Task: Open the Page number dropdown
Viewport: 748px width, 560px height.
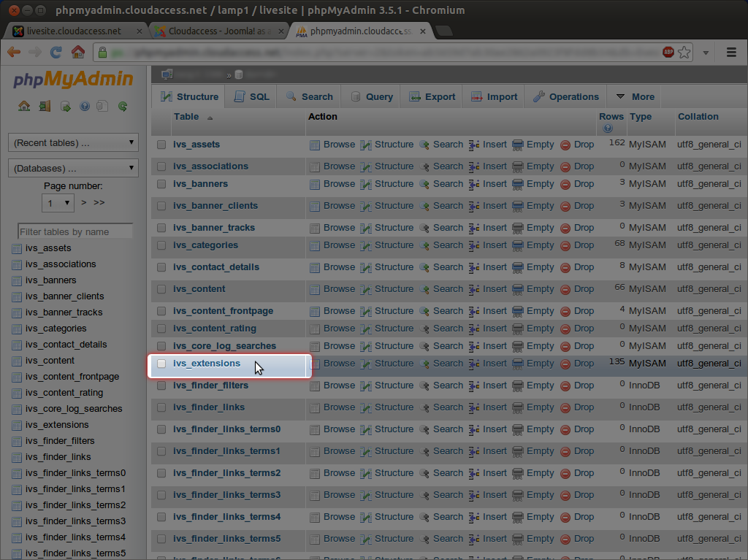Action: (x=58, y=203)
